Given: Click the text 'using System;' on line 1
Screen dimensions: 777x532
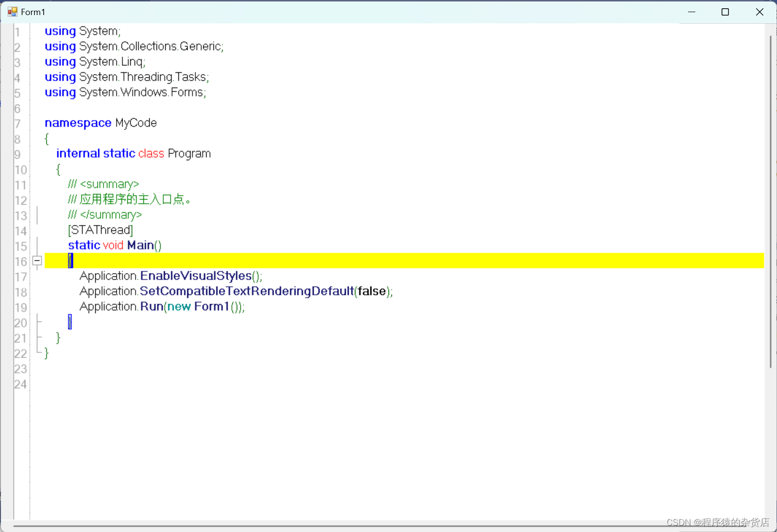Looking at the screenshot, I should [x=83, y=31].
